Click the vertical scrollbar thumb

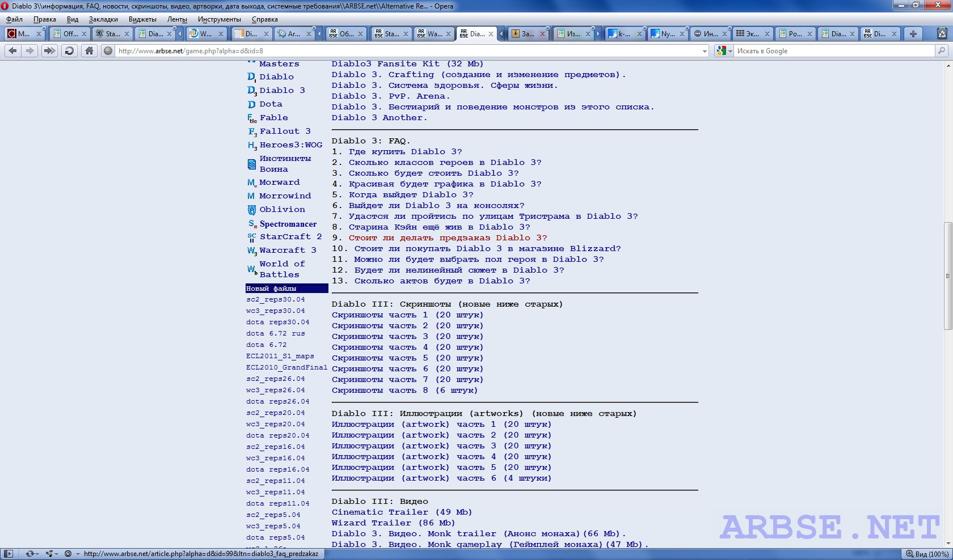point(948,276)
